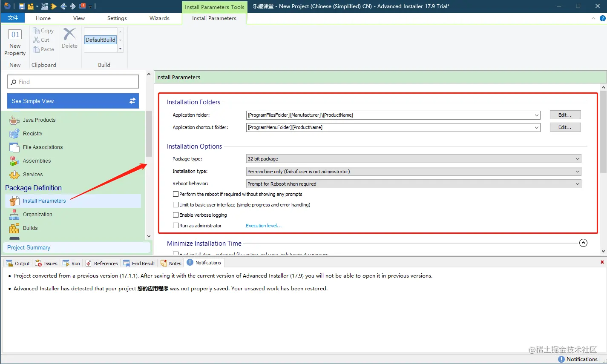Switch to the Wizards ribbon tab
This screenshot has height=364, width=607.
(x=159, y=18)
